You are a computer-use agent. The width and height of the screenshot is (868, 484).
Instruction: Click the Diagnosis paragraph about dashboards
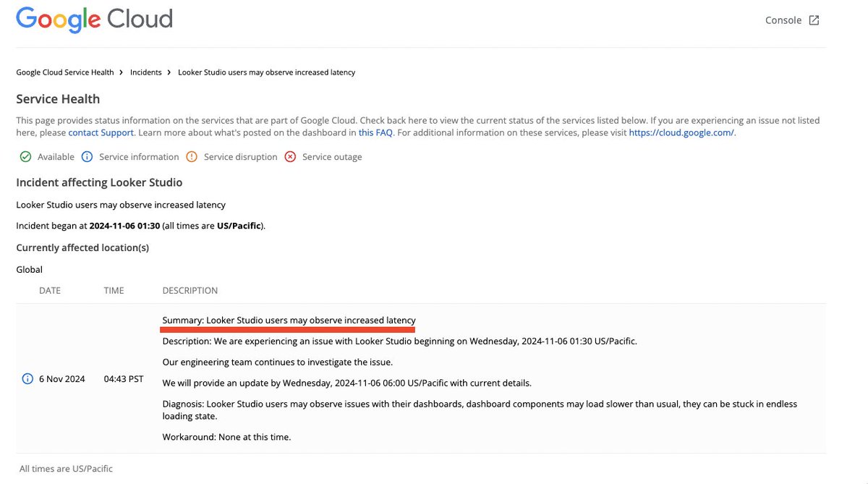coord(480,410)
